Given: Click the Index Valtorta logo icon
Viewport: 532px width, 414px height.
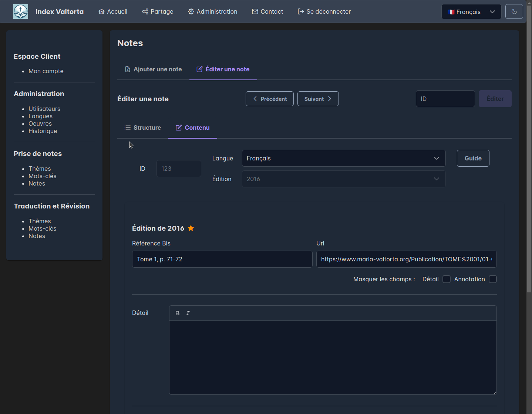Looking at the screenshot, I should coord(21,11).
